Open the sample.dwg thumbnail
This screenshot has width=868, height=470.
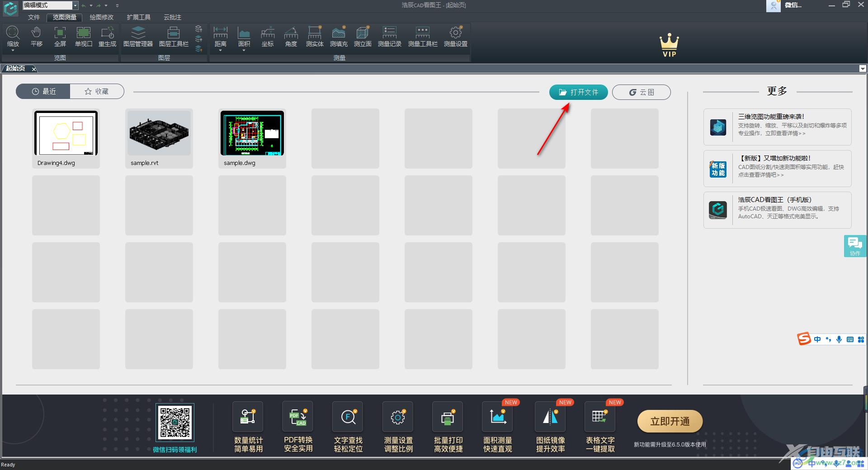(252, 139)
